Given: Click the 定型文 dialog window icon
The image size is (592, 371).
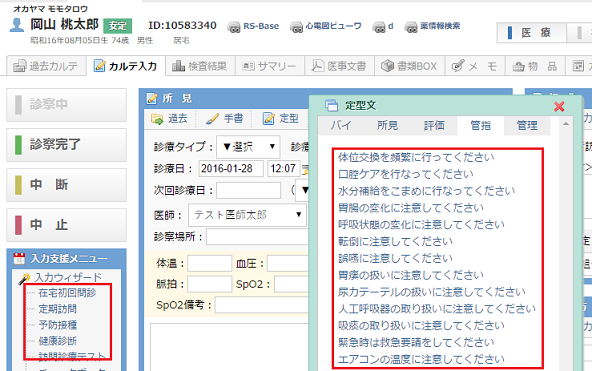Looking at the screenshot, I should (331, 106).
